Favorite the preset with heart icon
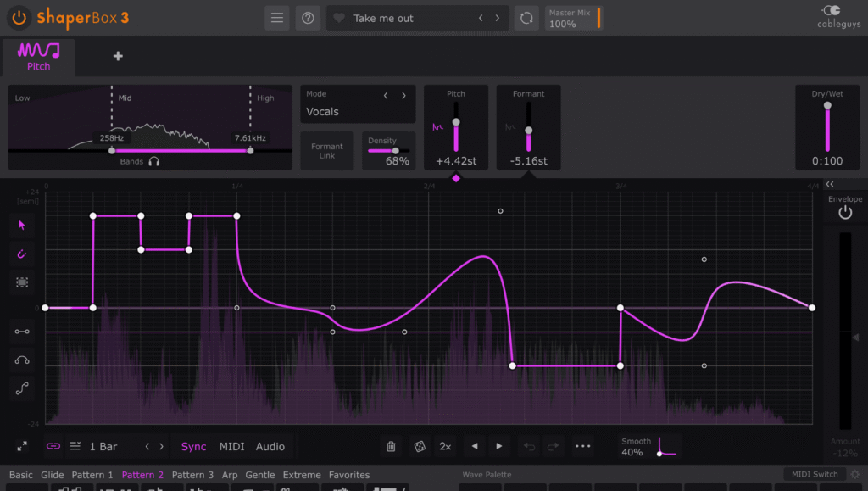Screen dimensions: 868x491 coord(339,18)
